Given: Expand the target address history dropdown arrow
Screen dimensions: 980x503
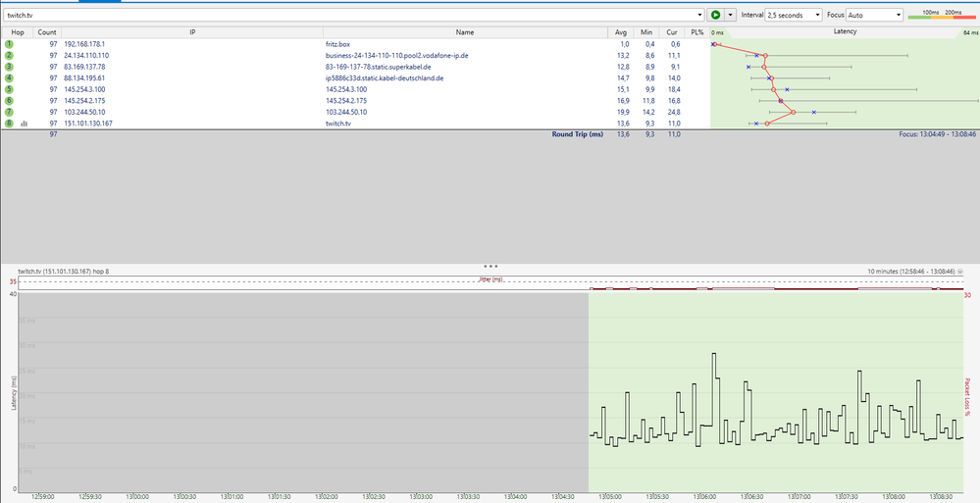Looking at the screenshot, I should pos(700,15).
